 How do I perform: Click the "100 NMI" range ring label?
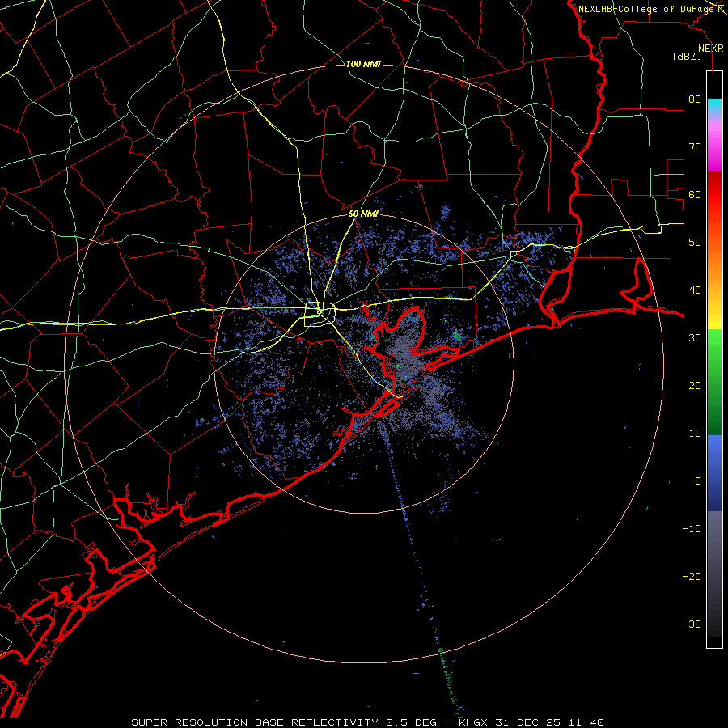[363, 64]
